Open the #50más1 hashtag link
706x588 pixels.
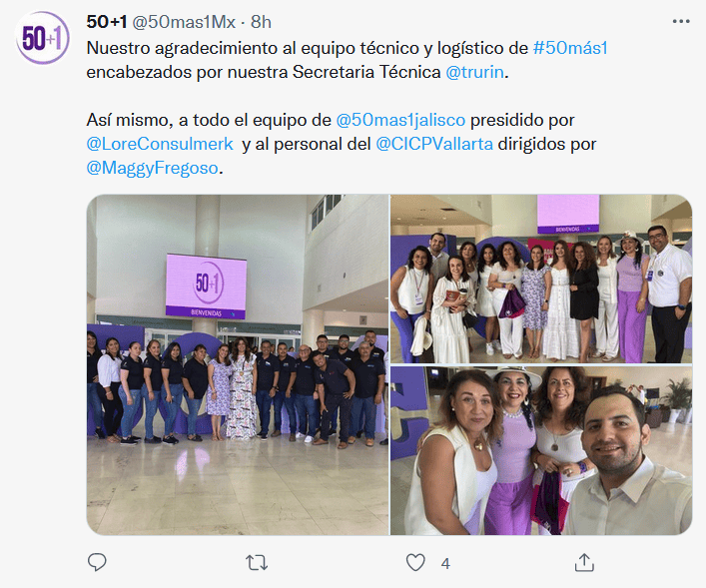[x=570, y=48]
